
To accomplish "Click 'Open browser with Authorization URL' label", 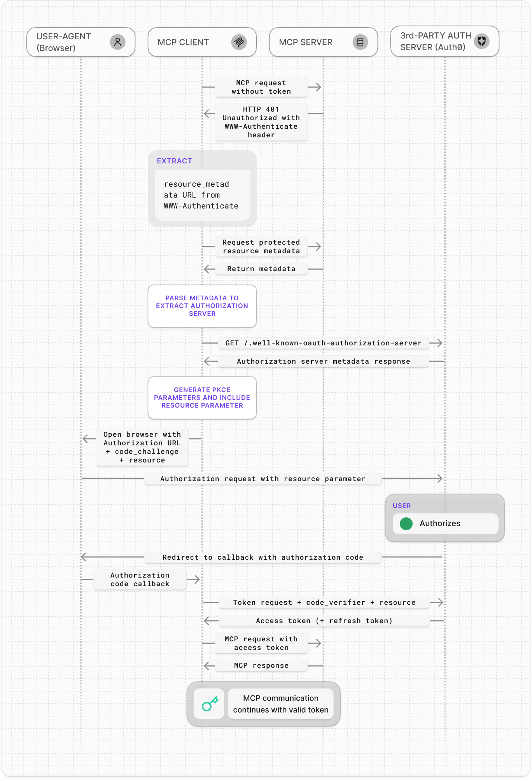I will [142, 447].
